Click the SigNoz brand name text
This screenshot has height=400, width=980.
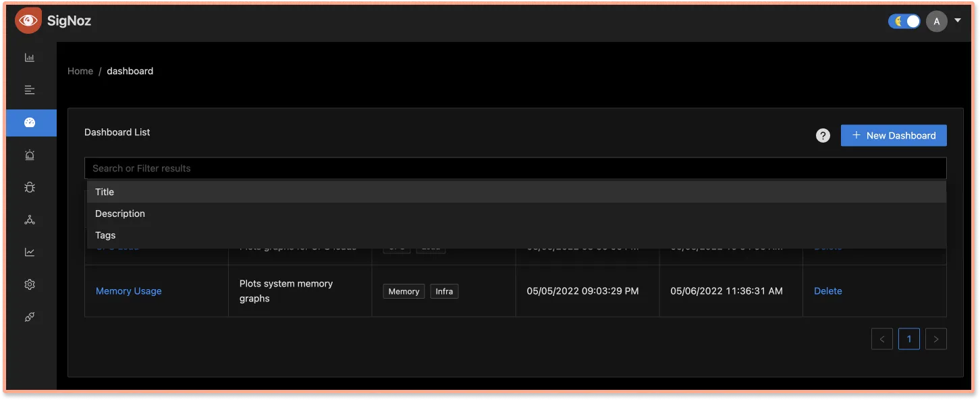(x=69, y=21)
